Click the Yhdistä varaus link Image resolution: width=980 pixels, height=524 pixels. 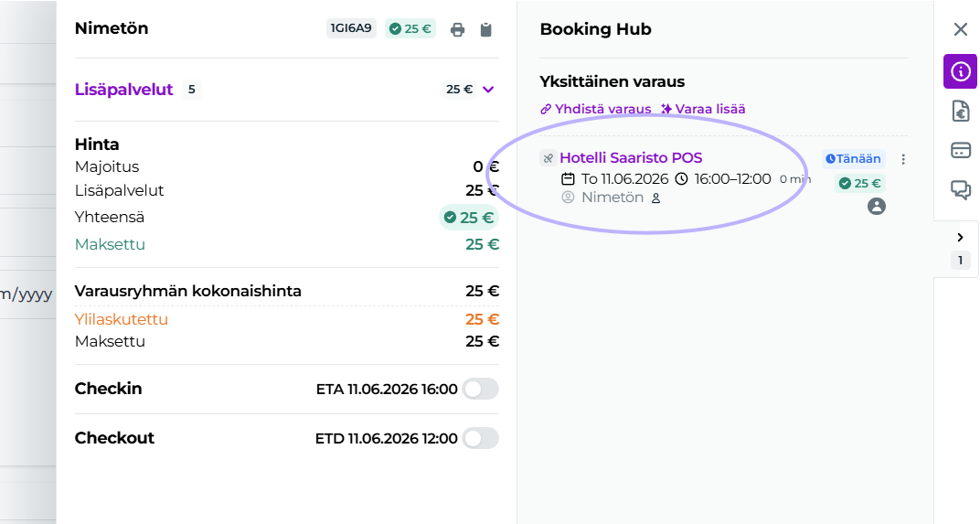tap(596, 109)
